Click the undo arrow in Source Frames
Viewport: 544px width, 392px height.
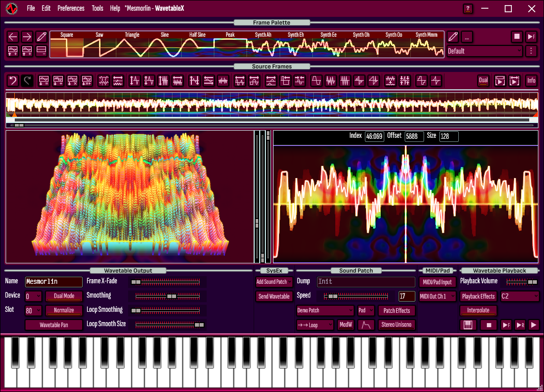[13, 81]
